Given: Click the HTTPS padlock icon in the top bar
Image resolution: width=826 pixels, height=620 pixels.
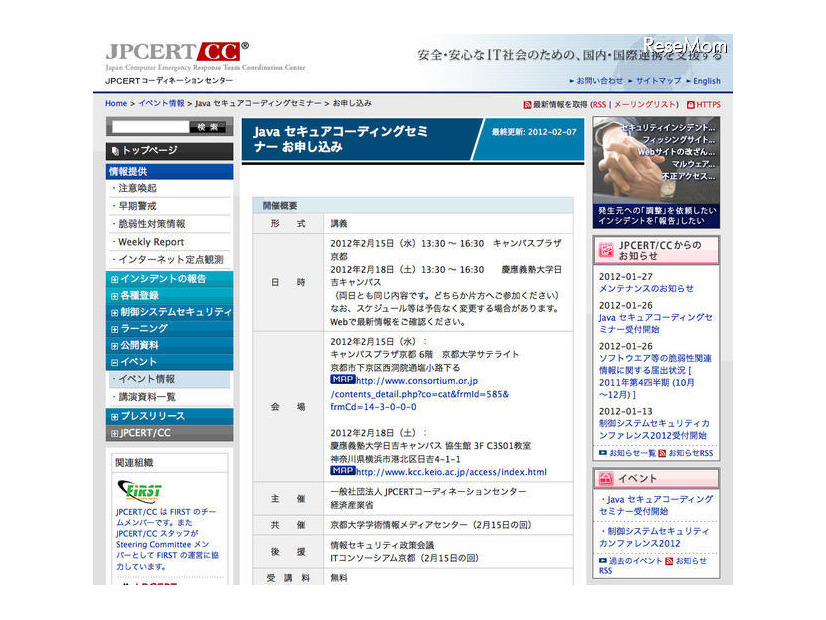Looking at the screenshot, I should (x=691, y=105).
